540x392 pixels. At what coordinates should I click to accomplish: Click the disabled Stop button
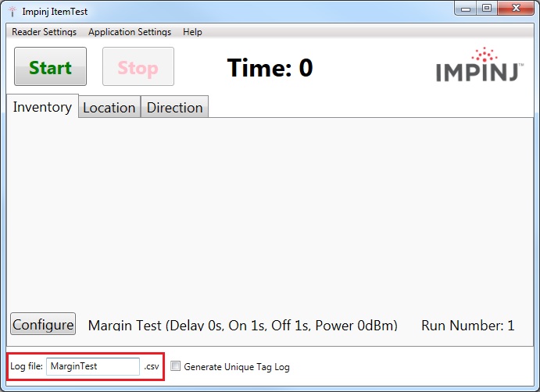tap(138, 66)
